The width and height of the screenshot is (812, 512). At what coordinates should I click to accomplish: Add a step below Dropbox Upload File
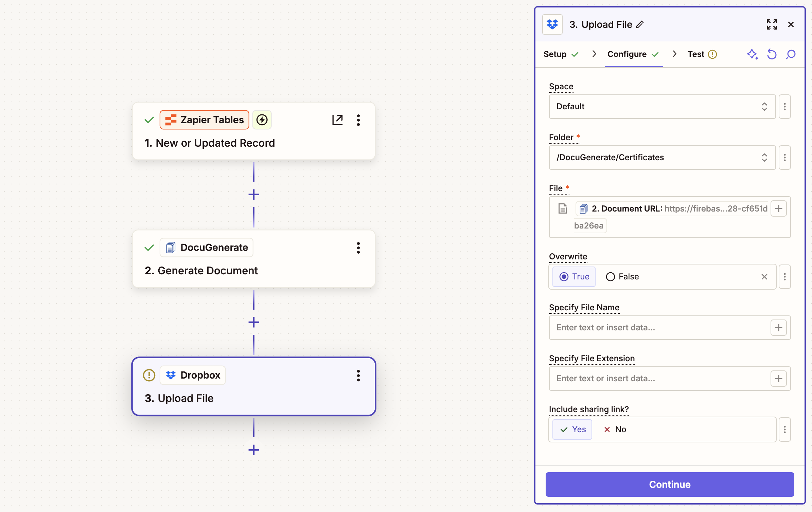click(254, 450)
